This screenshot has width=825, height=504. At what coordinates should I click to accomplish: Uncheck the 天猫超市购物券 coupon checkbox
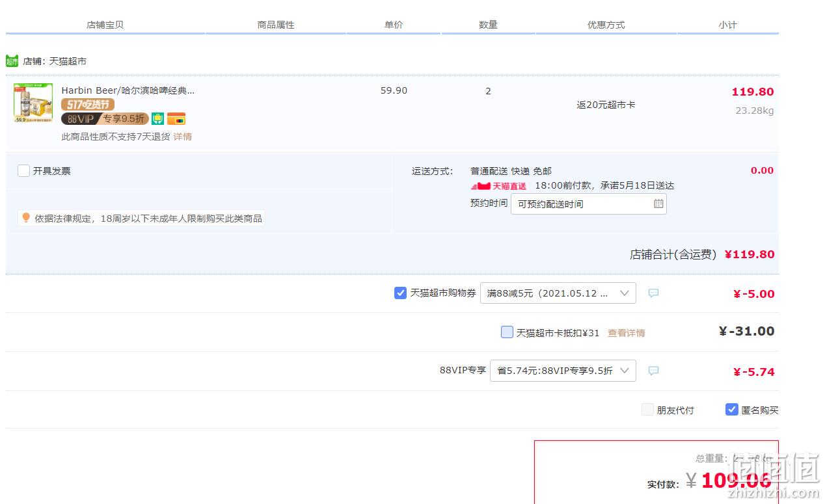(x=401, y=293)
